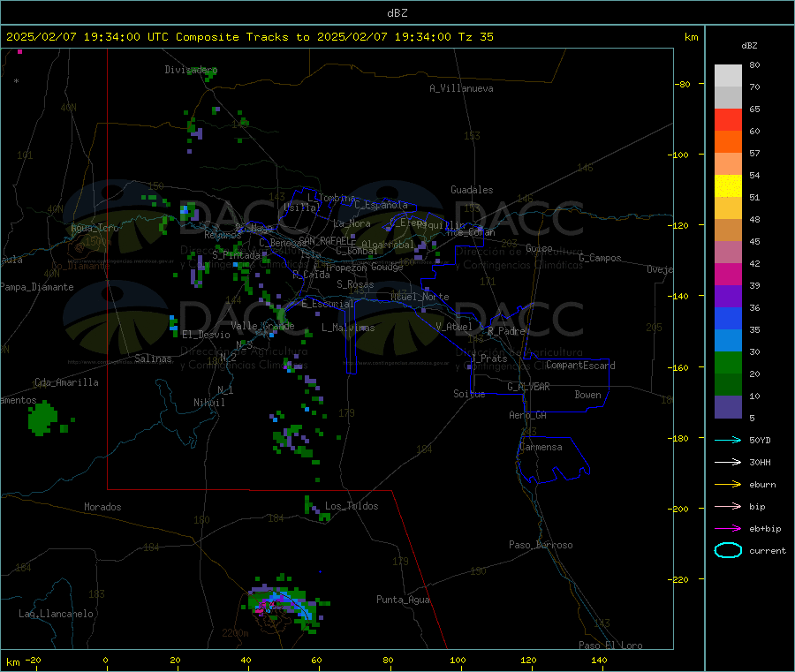Screen dimensions: 795x672
Task: Click the timestamp header text
Action: pos(249,37)
